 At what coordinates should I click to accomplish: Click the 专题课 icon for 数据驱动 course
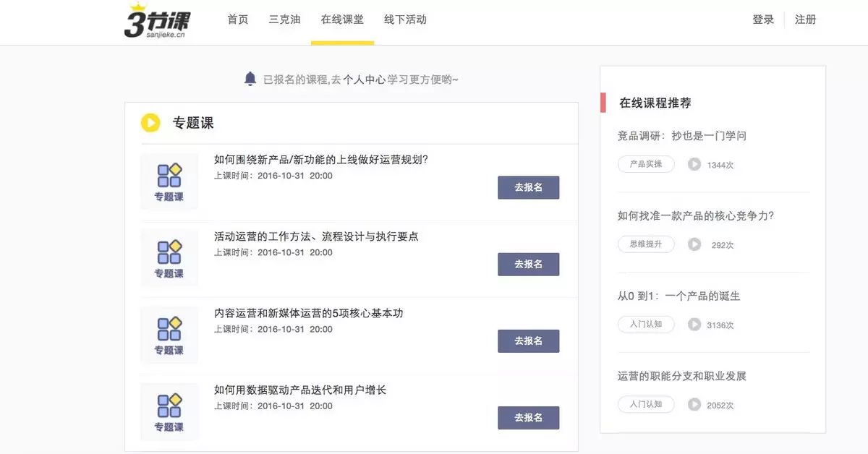pyautogui.click(x=169, y=411)
